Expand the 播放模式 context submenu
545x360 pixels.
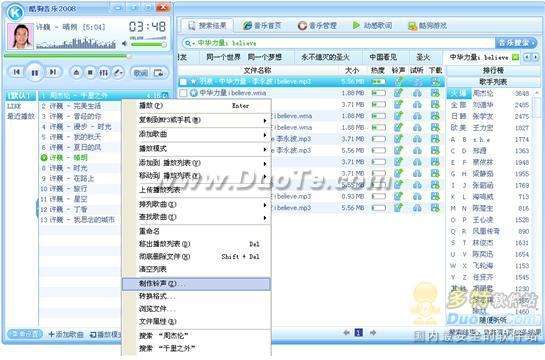[x=265, y=149]
